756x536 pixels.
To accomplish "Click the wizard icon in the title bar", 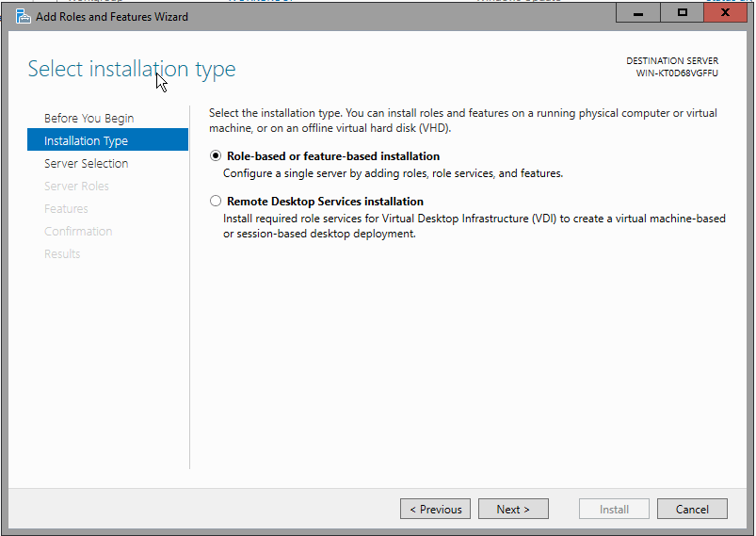I will [23, 16].
